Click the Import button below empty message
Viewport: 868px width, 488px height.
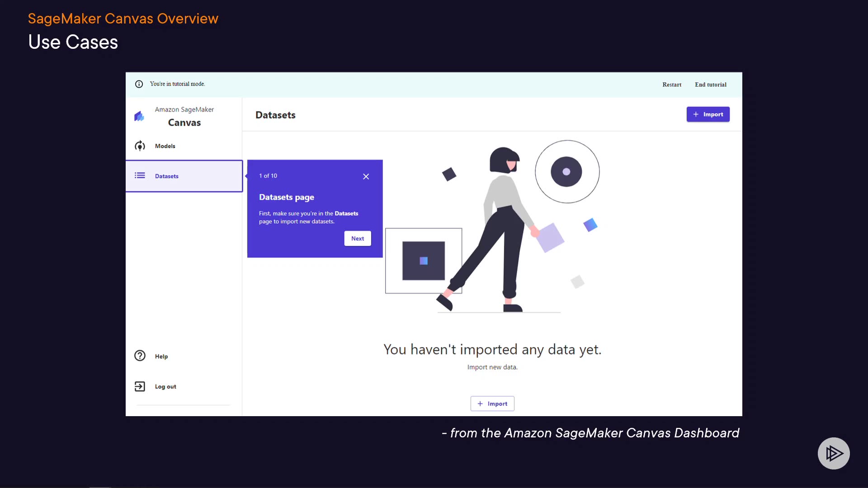(x=492, y=404)
